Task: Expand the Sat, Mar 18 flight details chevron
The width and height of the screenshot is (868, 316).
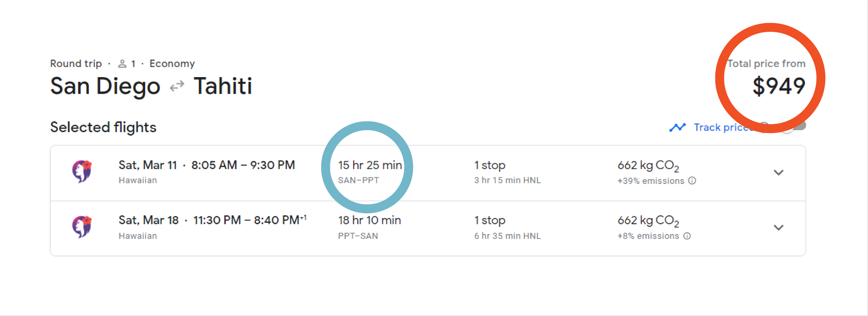Action: point(778,228)
